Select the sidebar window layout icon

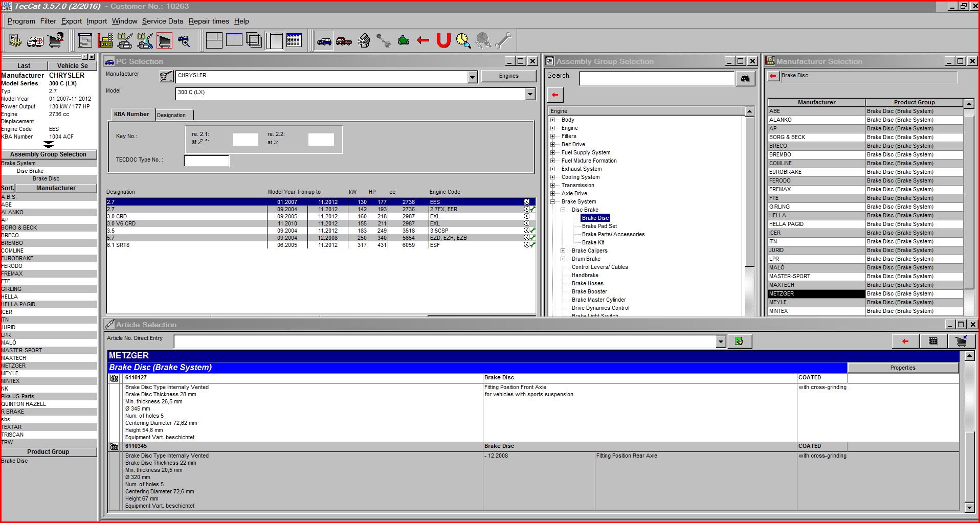[274, 40]
